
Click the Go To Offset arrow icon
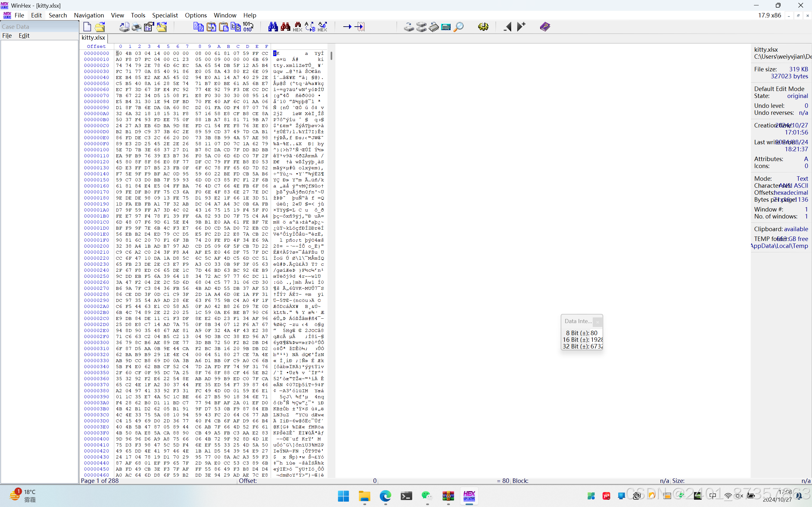tap(347, 27)
